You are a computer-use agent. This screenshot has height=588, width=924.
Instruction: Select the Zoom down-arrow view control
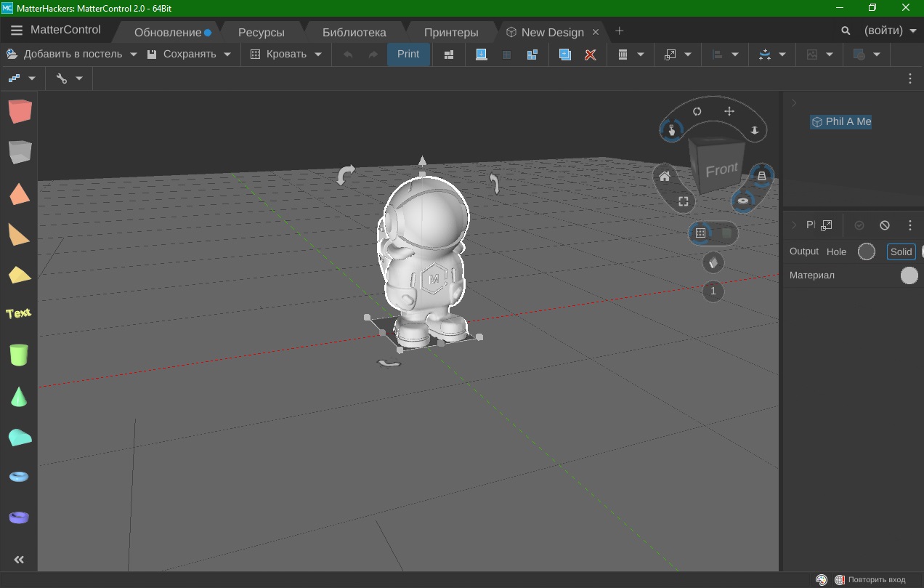(755, 130)
